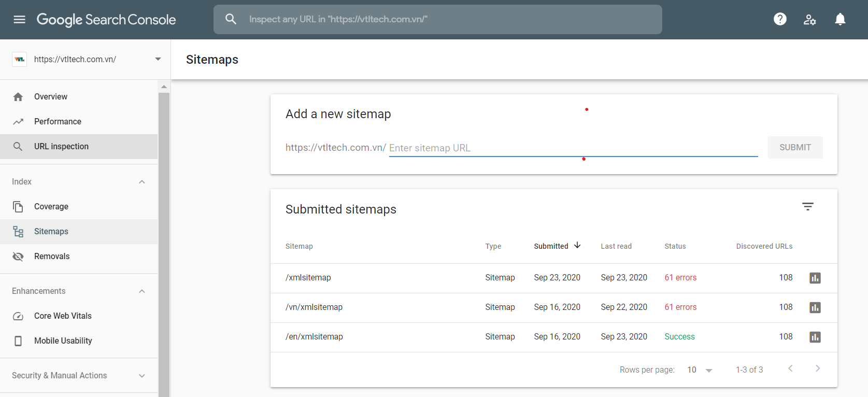Image resolution: width=868 pixels, height=397 pixels.
Task: Open the Performance menu item
Action: pos(79,122)
